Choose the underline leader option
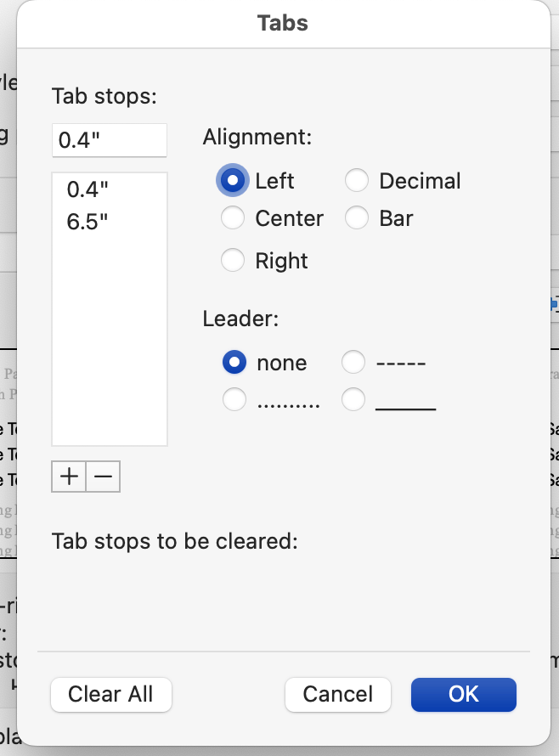Image resolution: width=559 pixels, height=756 pixels. tap(353, 400)
